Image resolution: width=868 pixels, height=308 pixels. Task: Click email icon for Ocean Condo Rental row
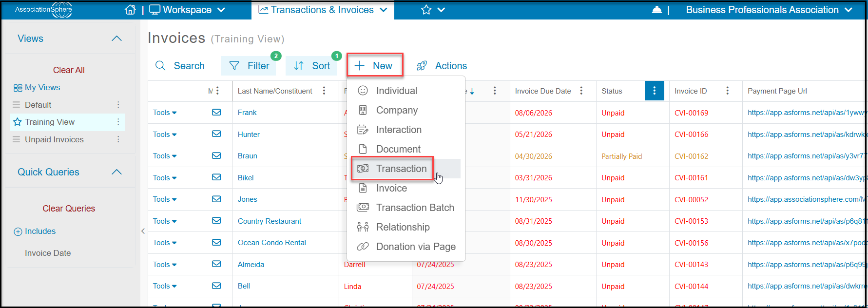(216, 242)
